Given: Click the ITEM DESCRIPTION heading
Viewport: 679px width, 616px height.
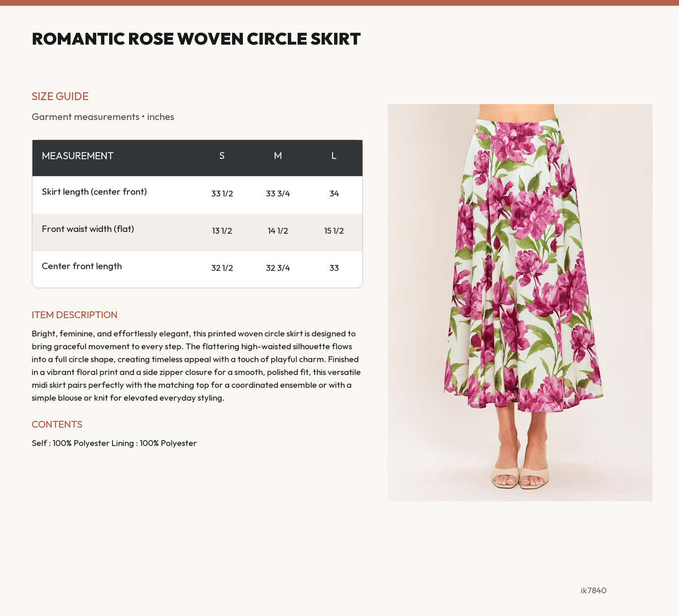Looking at the screenshot, I should pyautogui.click(x=75, y=315).
